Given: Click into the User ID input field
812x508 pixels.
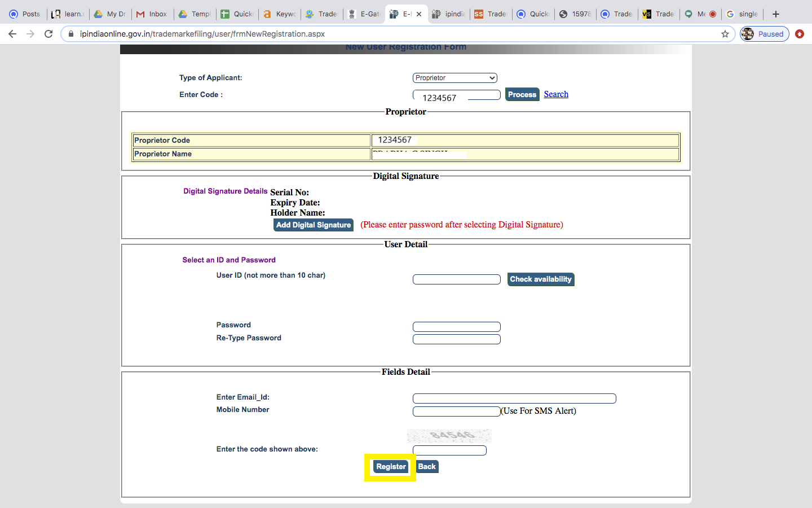Looking at the screenshot, I should pyautogui.click(x=456, y=279).
